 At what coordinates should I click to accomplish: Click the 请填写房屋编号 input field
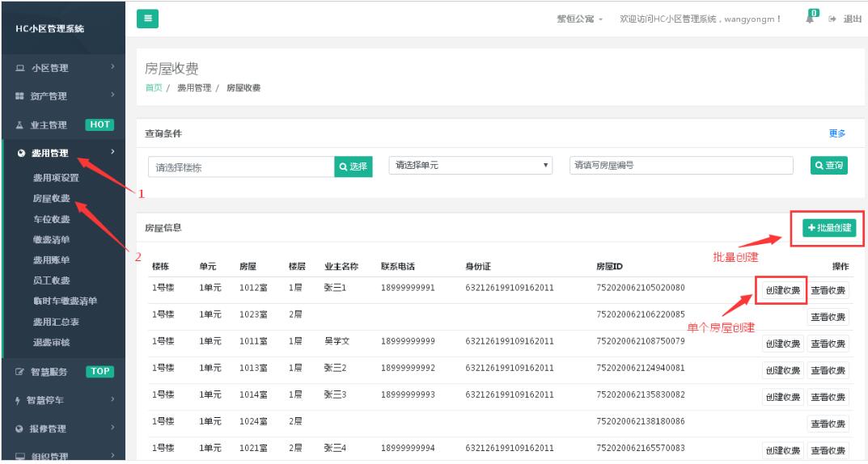tap(681, 165)
